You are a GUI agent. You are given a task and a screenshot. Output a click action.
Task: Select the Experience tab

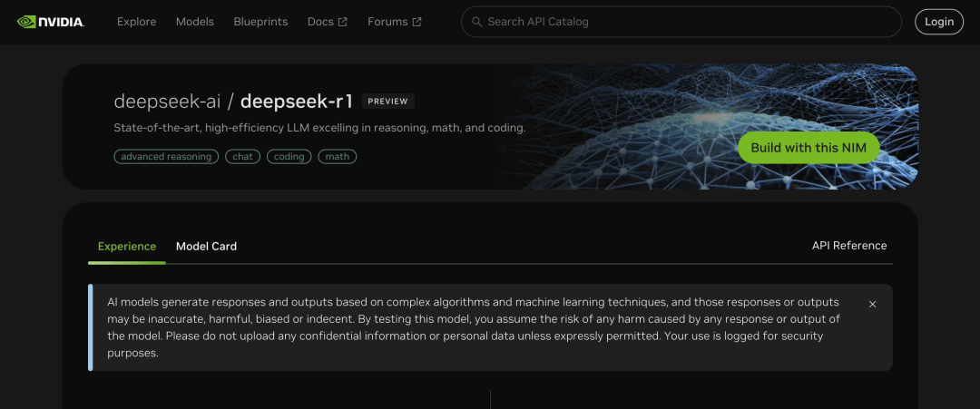[x=127, y=246]
